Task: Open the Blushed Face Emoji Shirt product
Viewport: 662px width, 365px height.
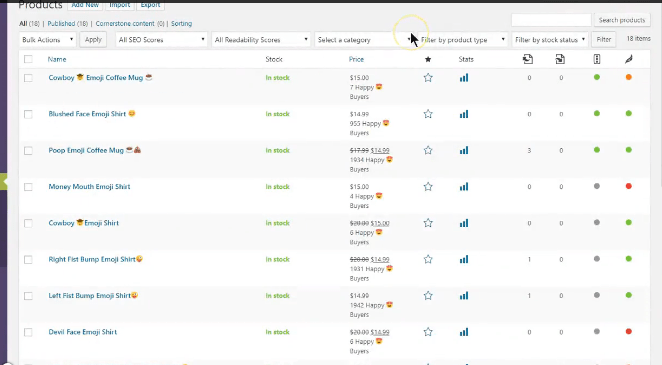Action: (x=92, y=114)
